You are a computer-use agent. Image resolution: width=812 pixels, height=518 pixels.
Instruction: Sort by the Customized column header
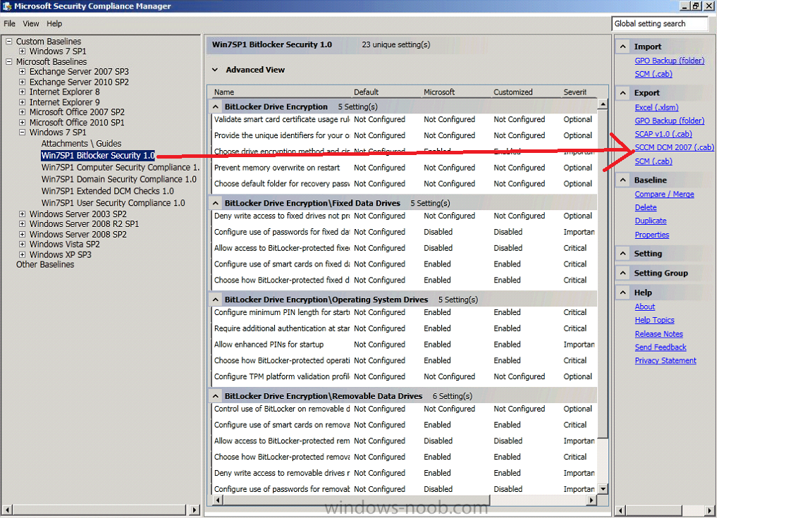[512, 92]
